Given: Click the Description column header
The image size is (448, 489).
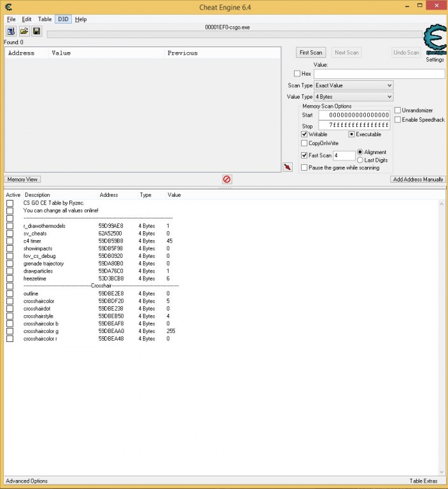Looking at the screenshot, I should [x=61, y=195].
